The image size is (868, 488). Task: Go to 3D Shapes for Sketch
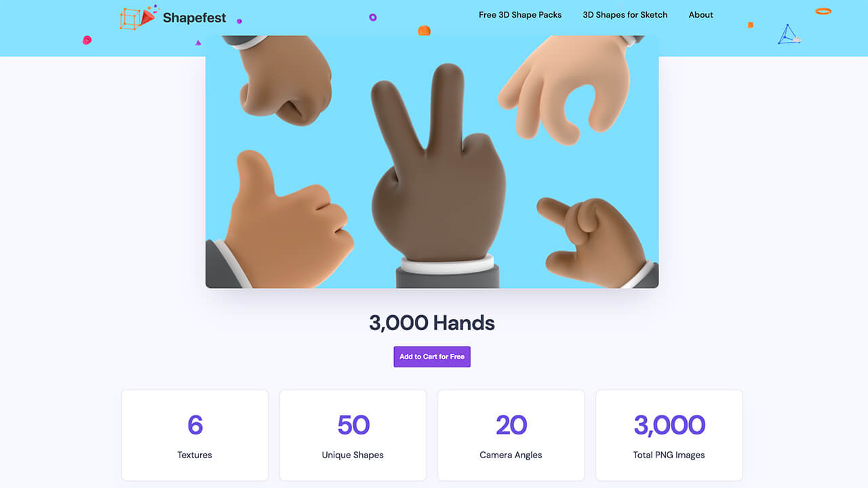click(625, 15)
